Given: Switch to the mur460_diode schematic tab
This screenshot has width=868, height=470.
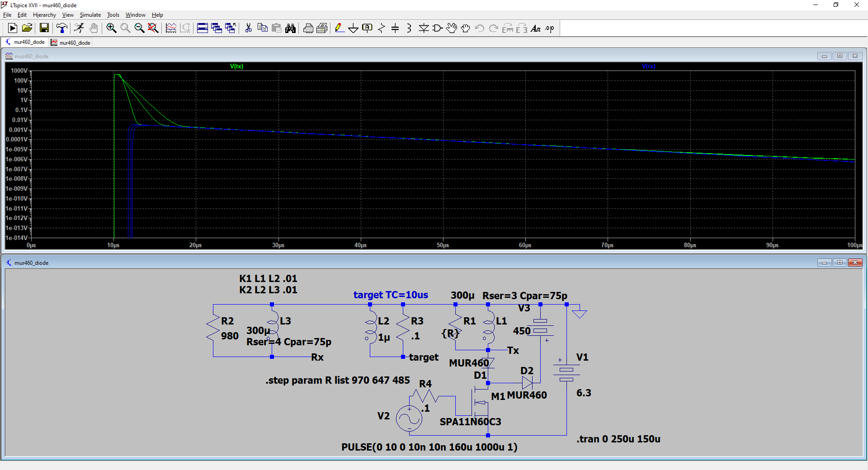Looking at the screenshot, I should (25, 42).
